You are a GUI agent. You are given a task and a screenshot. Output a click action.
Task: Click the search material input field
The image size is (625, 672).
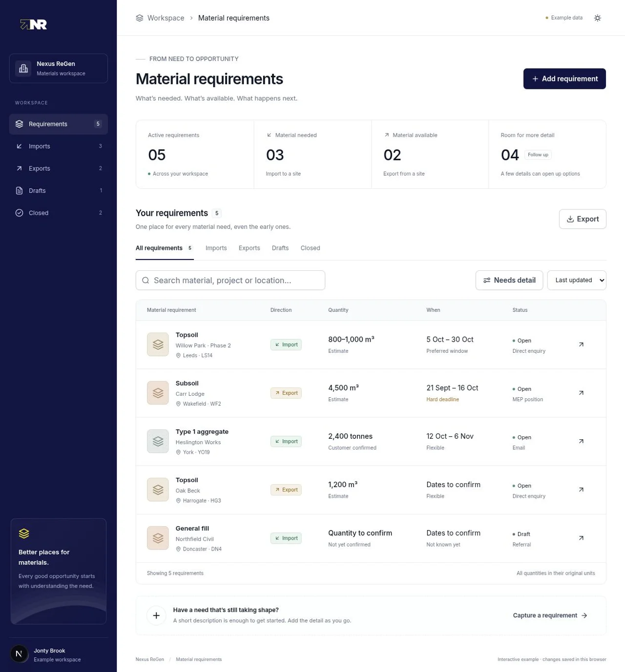230,280
